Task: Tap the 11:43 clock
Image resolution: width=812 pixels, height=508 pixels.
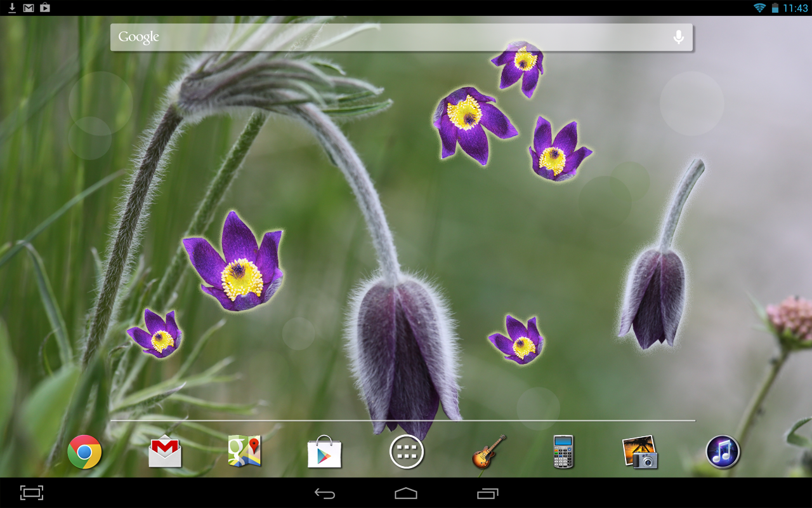Action: click(x=796, y=8)
